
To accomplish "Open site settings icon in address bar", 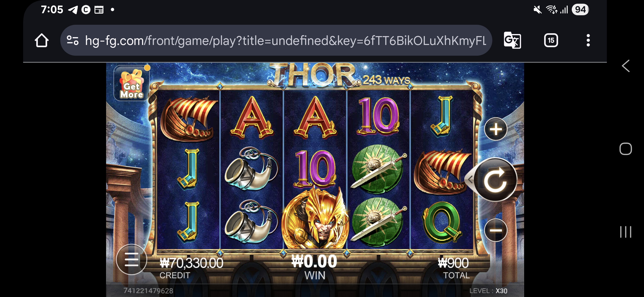I will coord(73,40).
